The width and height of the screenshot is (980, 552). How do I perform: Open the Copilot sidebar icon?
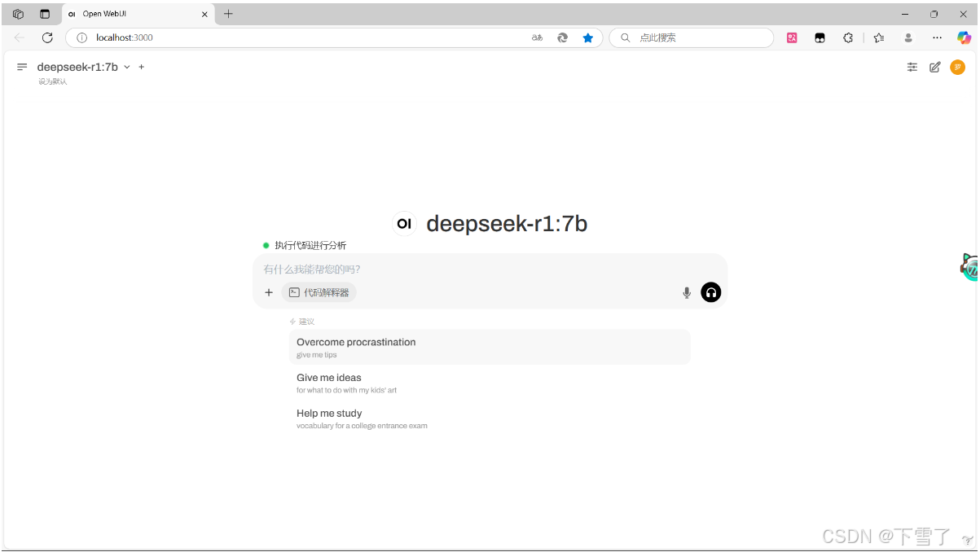pyautogui.click(x=965, y=37)
